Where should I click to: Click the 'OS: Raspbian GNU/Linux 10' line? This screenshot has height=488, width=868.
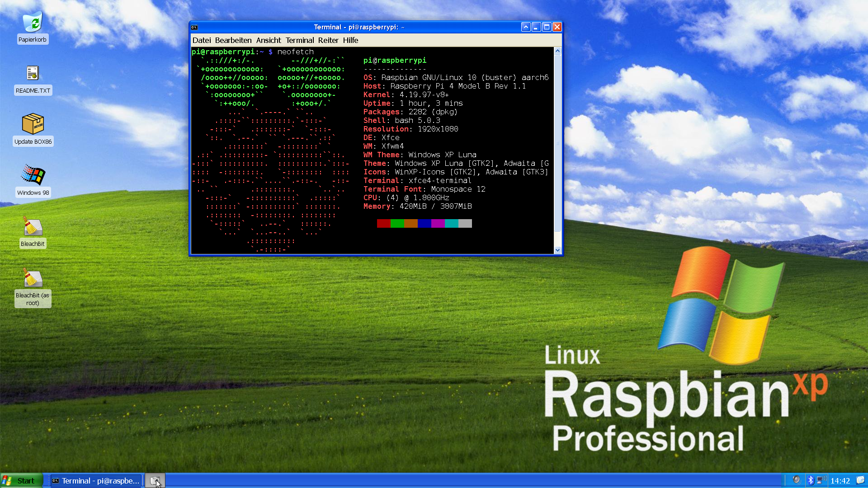click(456, 78)
